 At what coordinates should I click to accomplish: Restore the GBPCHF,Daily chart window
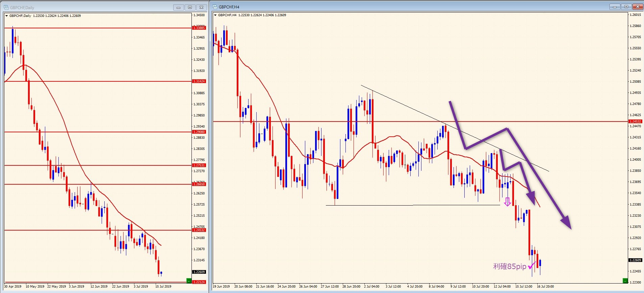pyautogui.click(x=190, y=7)
